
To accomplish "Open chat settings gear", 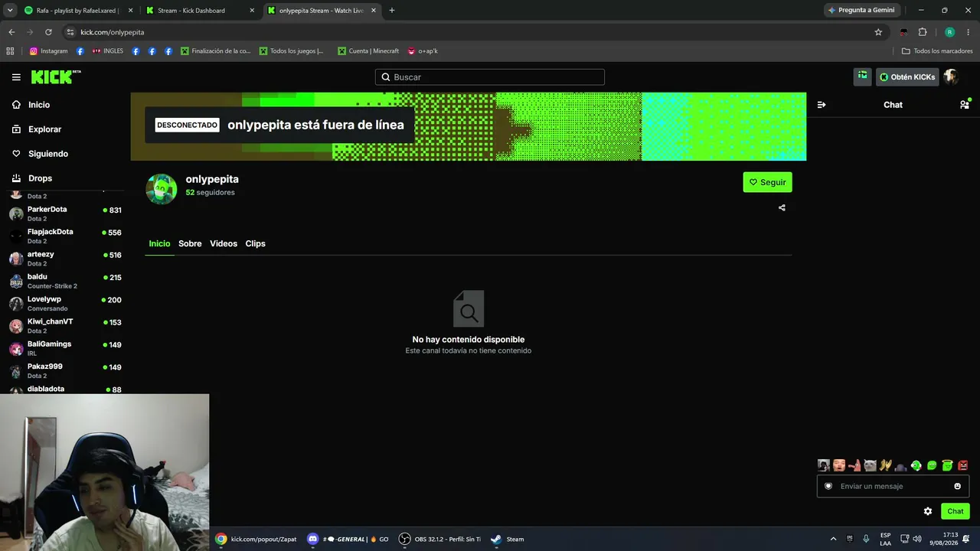I will pos(928,511).
